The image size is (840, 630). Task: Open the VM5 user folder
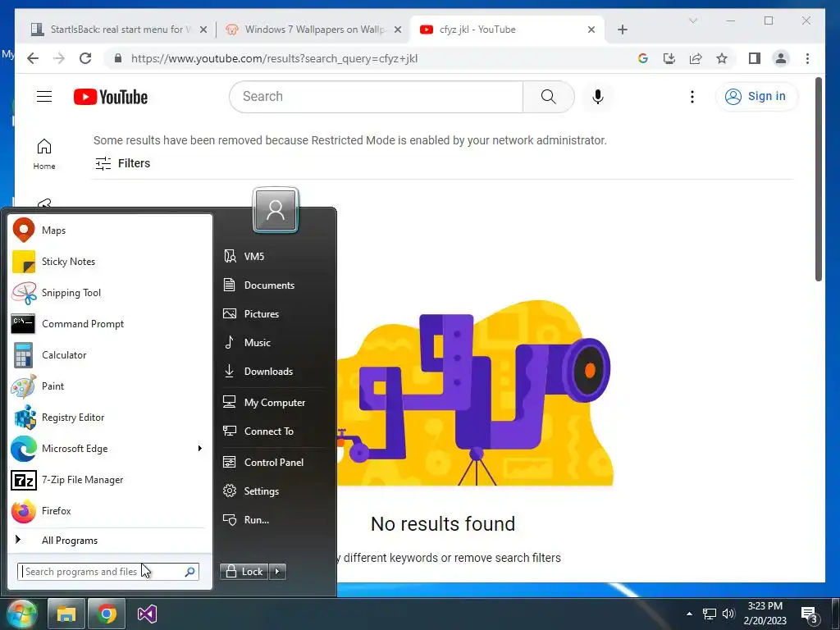(x=274, y=256)
